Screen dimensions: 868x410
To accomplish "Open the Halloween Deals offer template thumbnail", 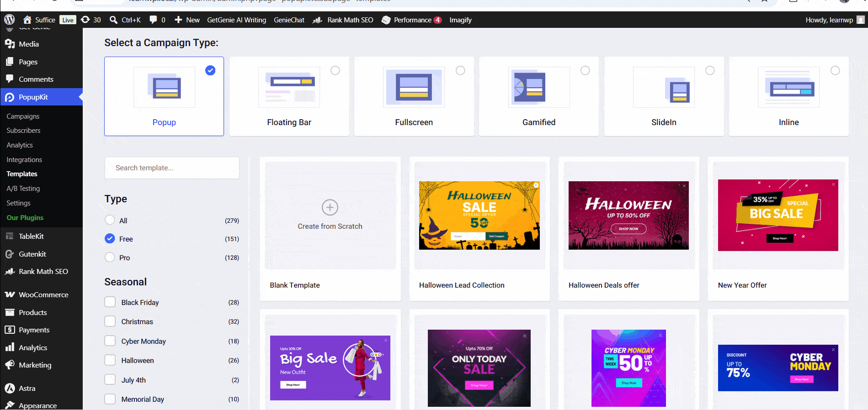I will coord(628,215).
